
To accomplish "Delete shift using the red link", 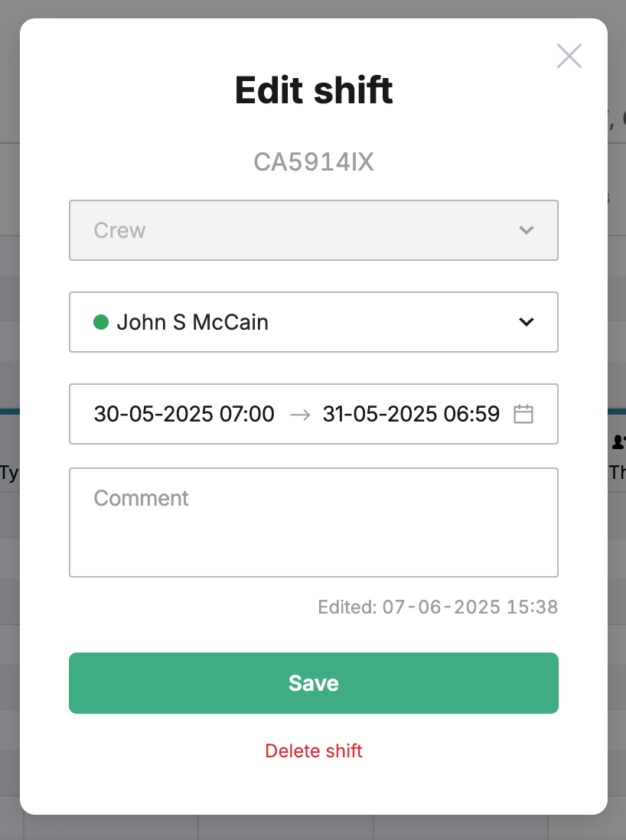I will 314,750.
